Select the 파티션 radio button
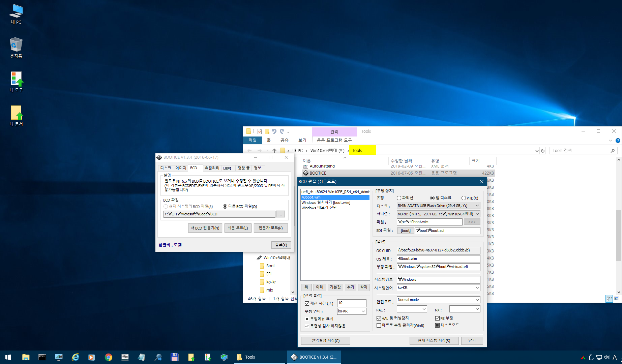Screen dimensions: 622x364 pos(399,198)
